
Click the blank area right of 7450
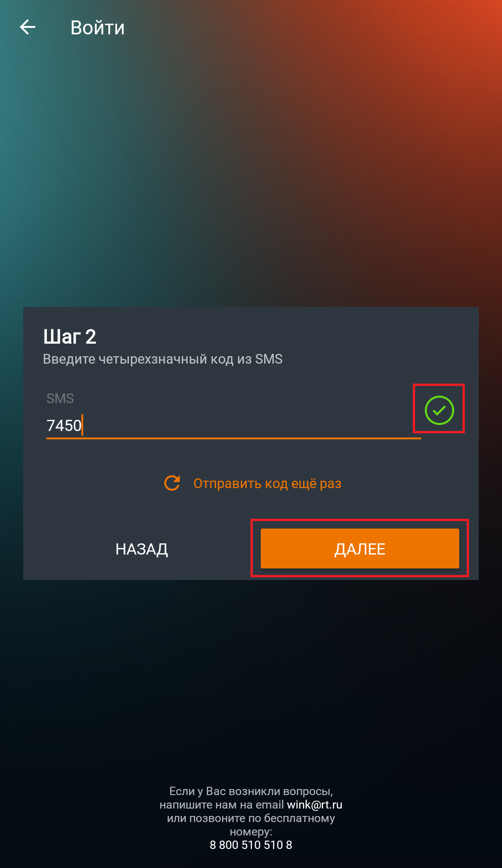tap(251, 425)
